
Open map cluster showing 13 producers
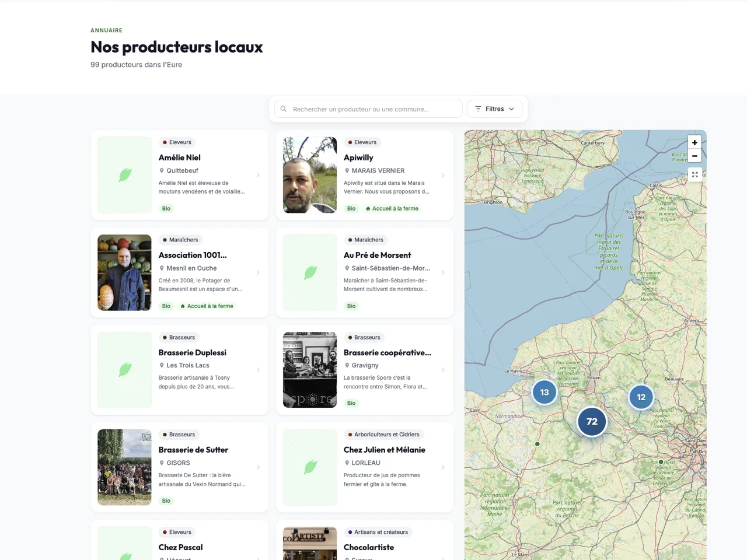tap(544, 393)
